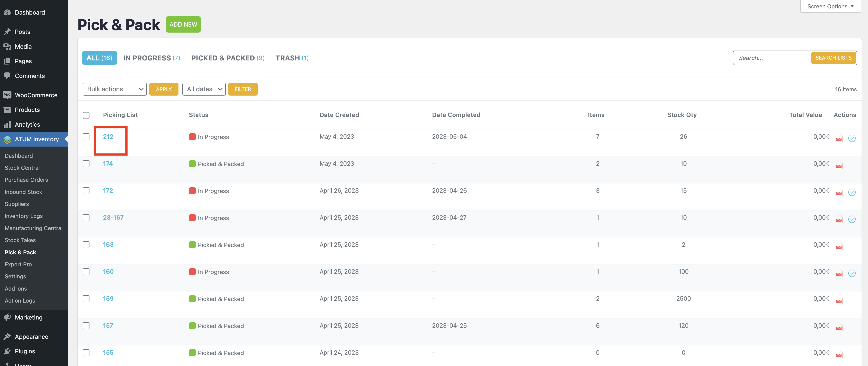Click the Search Lists button
The height and width of the screenshot is (366, 868).
[833, 58]
